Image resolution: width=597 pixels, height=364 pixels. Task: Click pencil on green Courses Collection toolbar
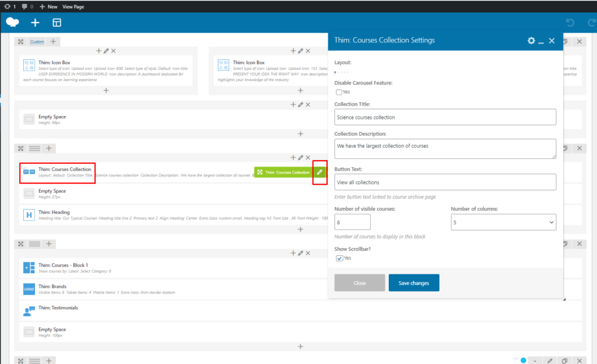tap(319, 172)
